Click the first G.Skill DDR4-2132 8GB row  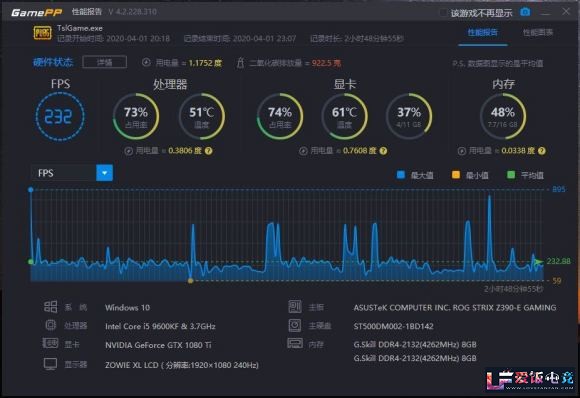[415, 344]
